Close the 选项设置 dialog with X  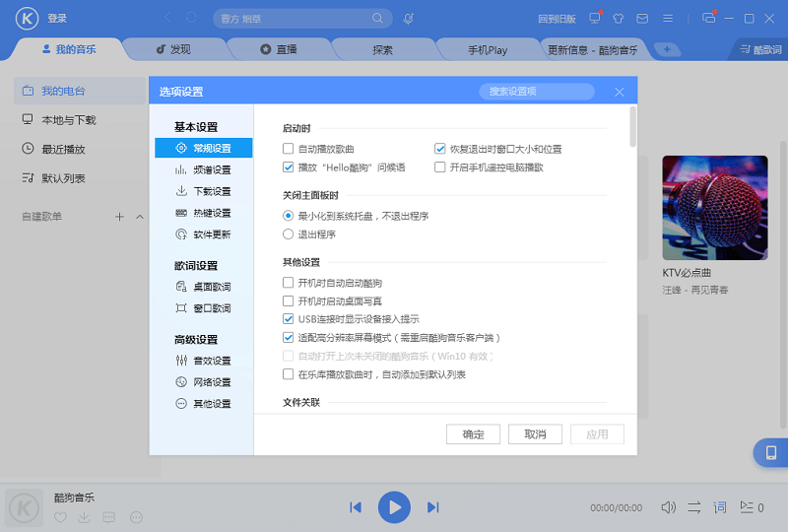620,92
